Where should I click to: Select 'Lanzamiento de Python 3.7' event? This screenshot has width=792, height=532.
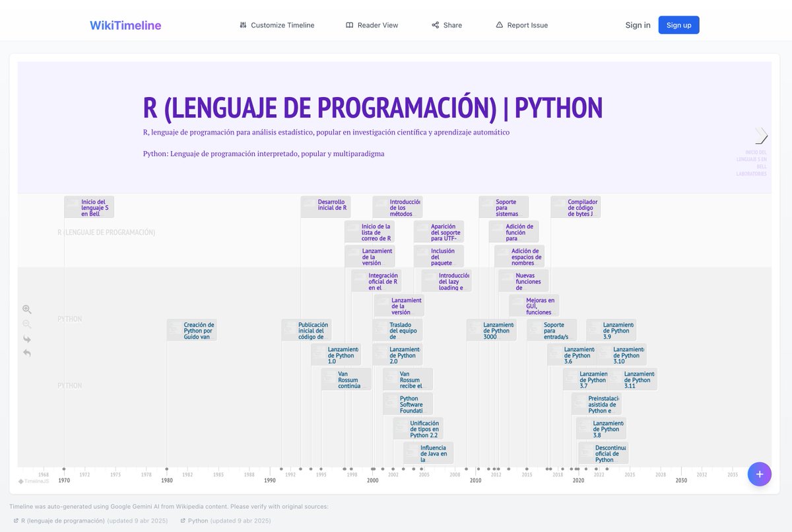[x=585, y=379]
